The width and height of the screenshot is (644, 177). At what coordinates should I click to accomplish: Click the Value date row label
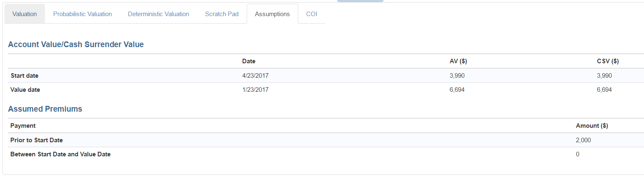(x=25, y=89)
